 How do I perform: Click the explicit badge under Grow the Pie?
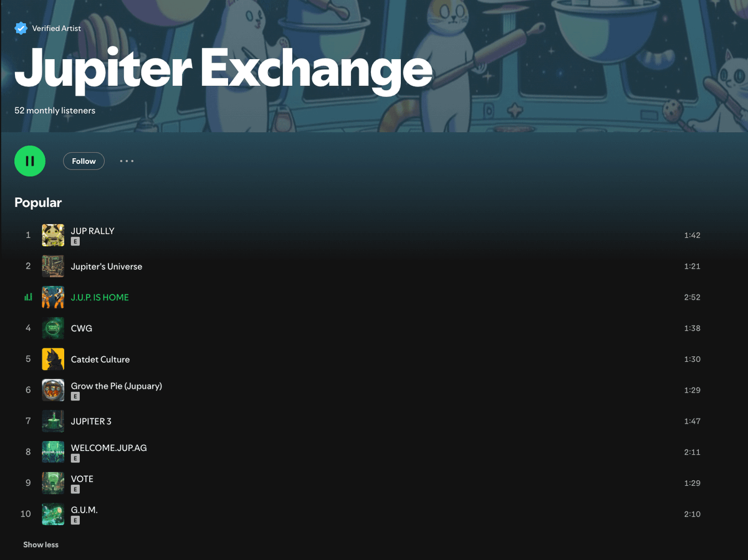75,396
